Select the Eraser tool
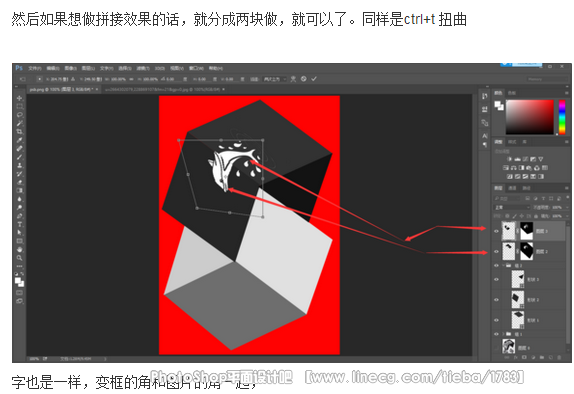 point(19,182)
